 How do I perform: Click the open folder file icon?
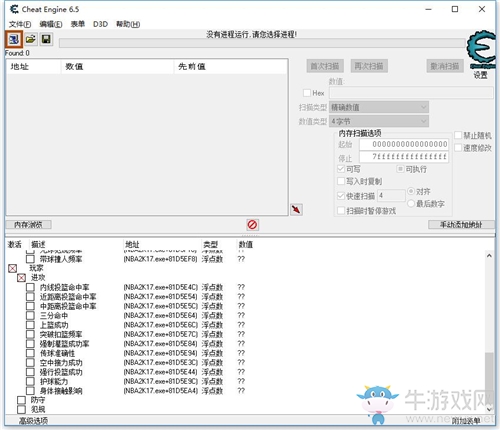click(30, 39)
